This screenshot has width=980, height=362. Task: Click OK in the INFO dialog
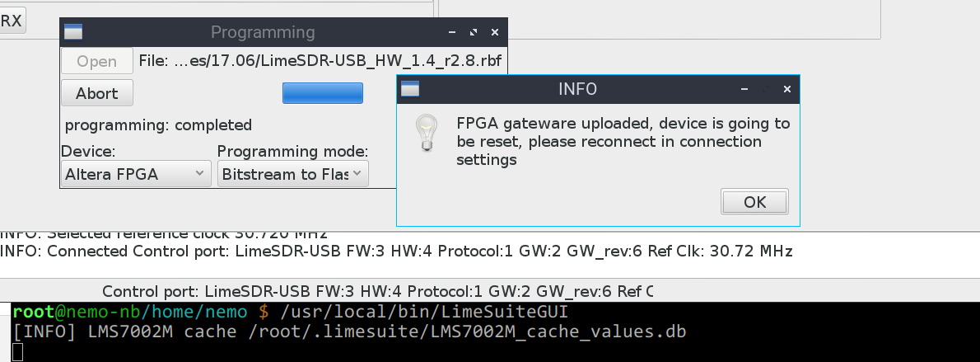[x=754, y=202]
